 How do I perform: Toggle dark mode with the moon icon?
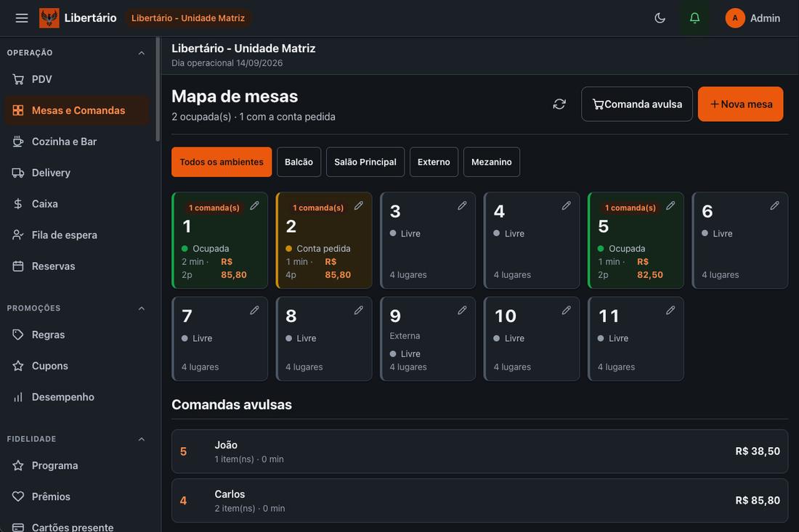pyautogui.click(x=660, y=18)
